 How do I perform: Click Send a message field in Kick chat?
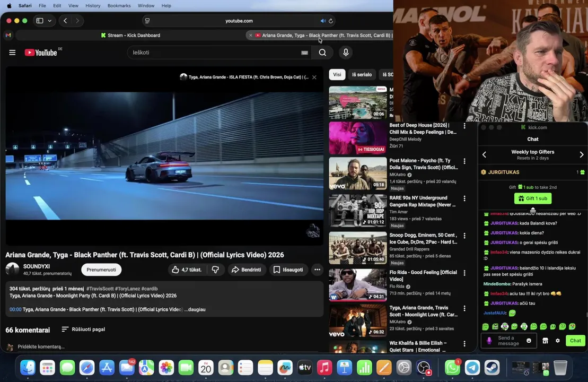coord(508,341)
